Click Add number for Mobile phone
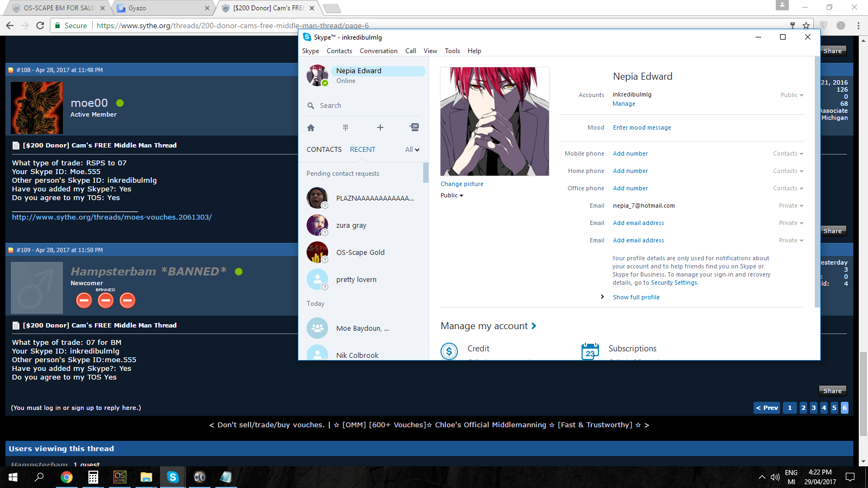This screenshot has height=488, width=868. click(630, 153)
